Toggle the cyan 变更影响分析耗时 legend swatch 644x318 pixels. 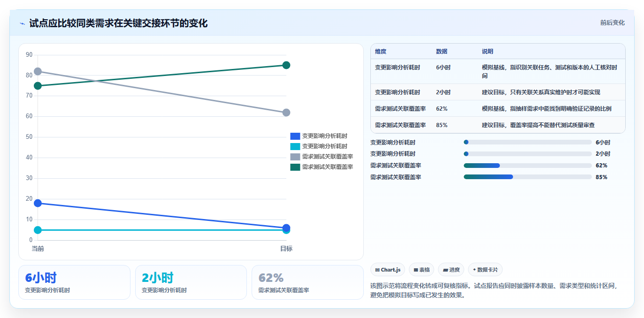[x=295, y=146]
